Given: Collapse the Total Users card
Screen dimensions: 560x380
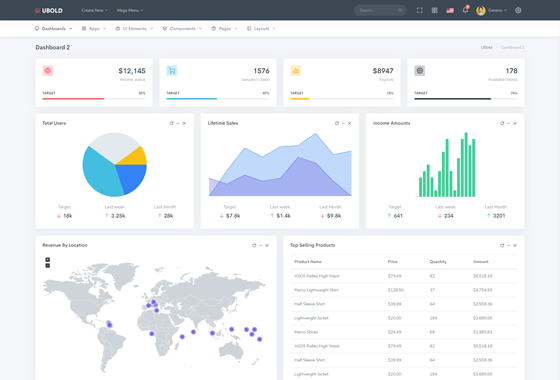Looking at the screenshot, I should coord(178,123).
